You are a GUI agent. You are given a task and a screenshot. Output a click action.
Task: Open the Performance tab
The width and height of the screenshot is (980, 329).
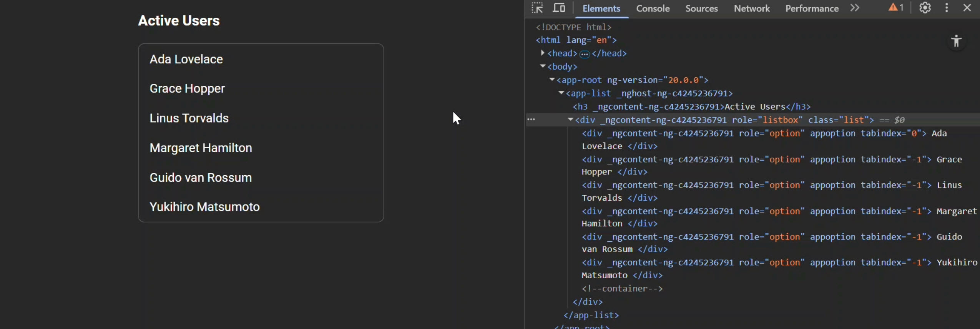(x=812, y=8)
